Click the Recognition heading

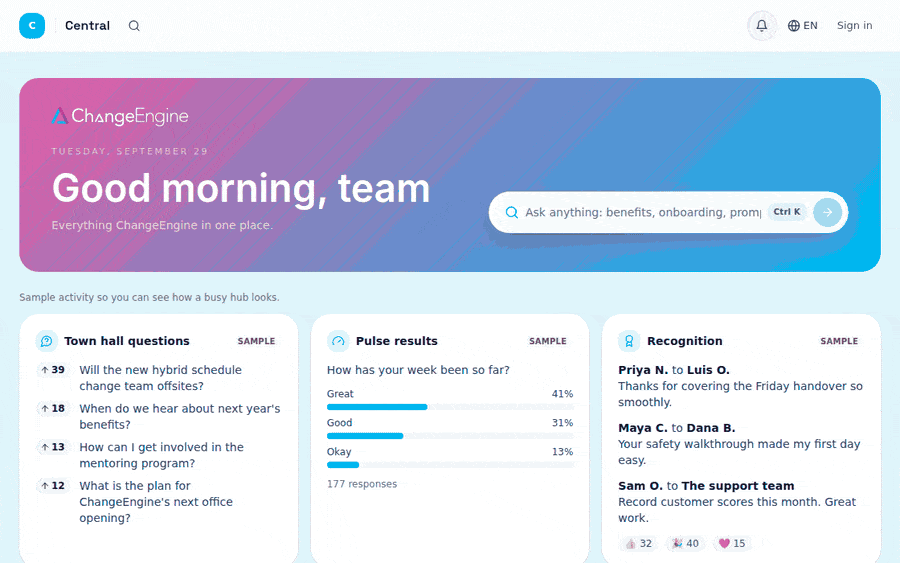(x=685, y=341)
